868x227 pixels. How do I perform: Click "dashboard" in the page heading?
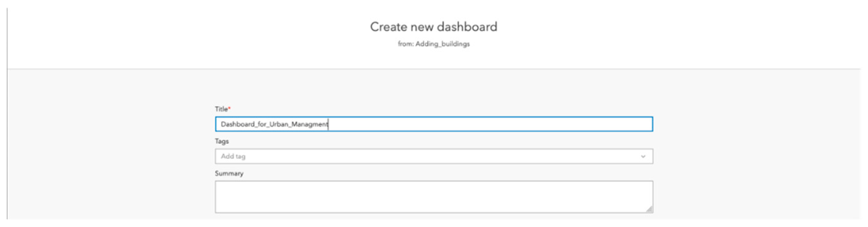pyautogui.click(x=468, y=27)
